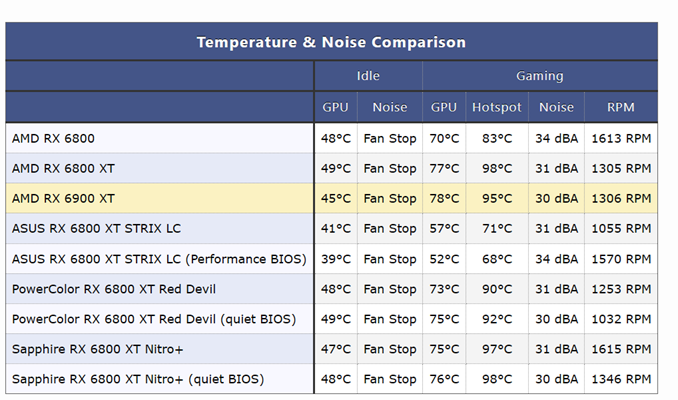The width and height of the screenshot is (678, 400).
Task: Click the 95°C hotspot cell of RX 6900 XT
Action: tap(497, 198)
